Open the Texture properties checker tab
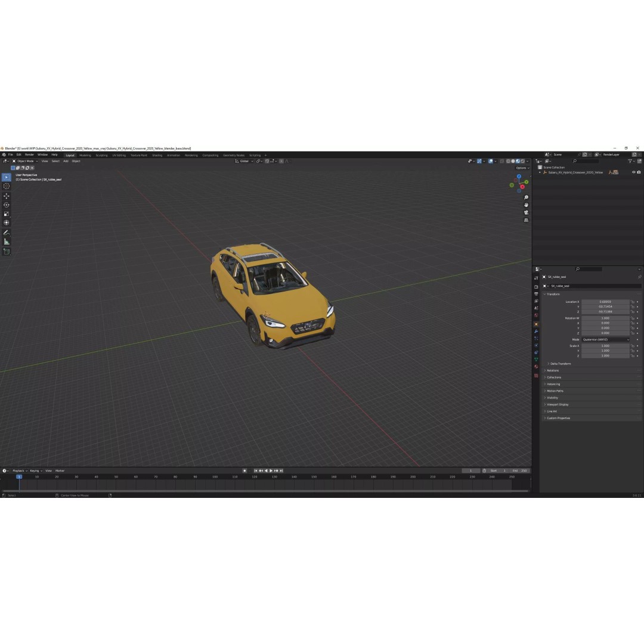The width and height of the screenshot is (644, 644). click(536, 376)
